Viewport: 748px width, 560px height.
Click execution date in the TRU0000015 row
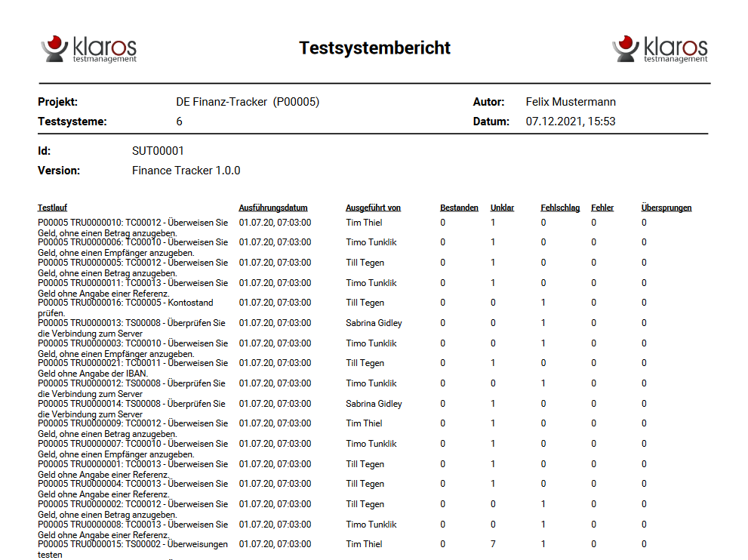(275, 544)
